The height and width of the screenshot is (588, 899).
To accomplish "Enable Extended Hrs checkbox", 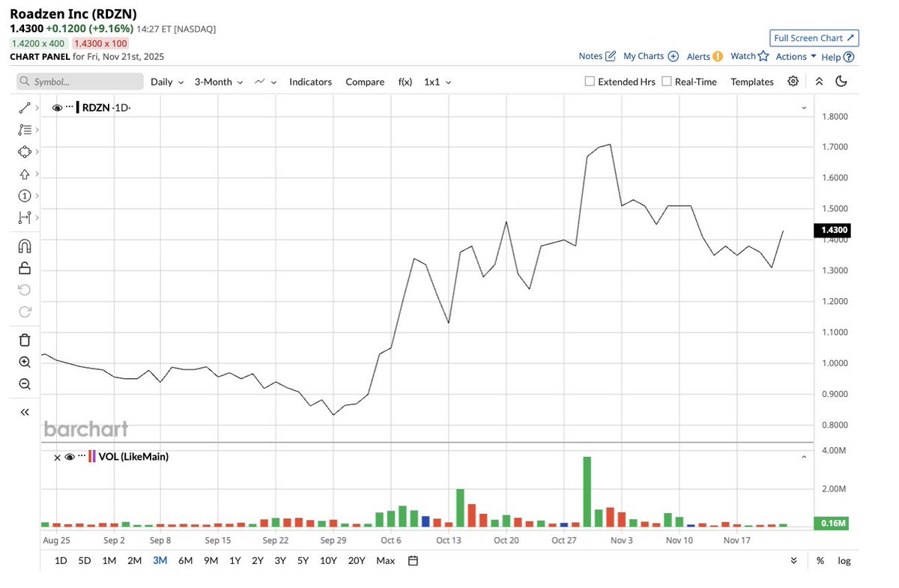I will pos(590,82).
